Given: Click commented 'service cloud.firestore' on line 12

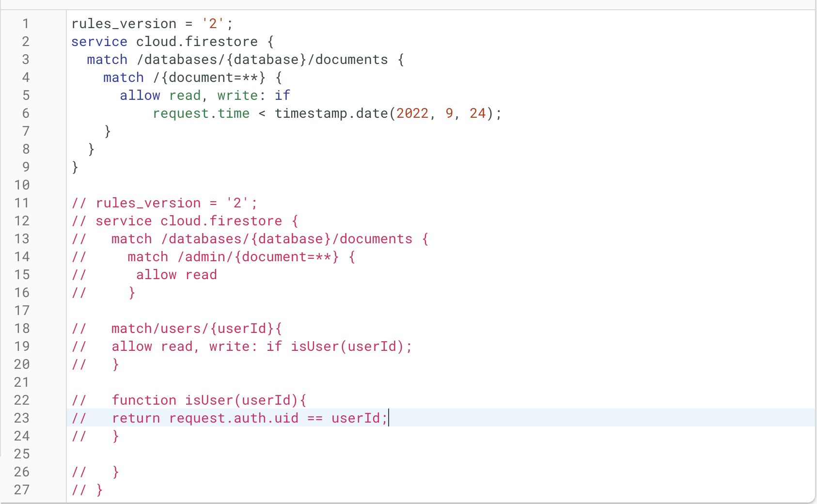Looking at the screenshot, I should pos(189,221).
